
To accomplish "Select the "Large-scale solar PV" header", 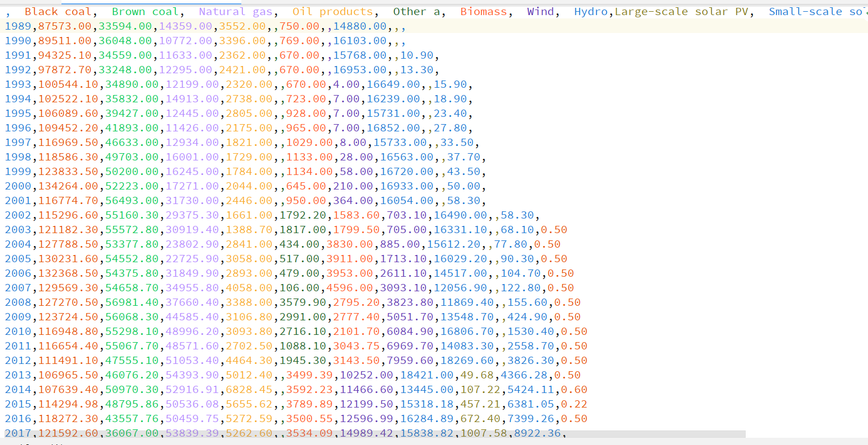I will pos(681,12).
